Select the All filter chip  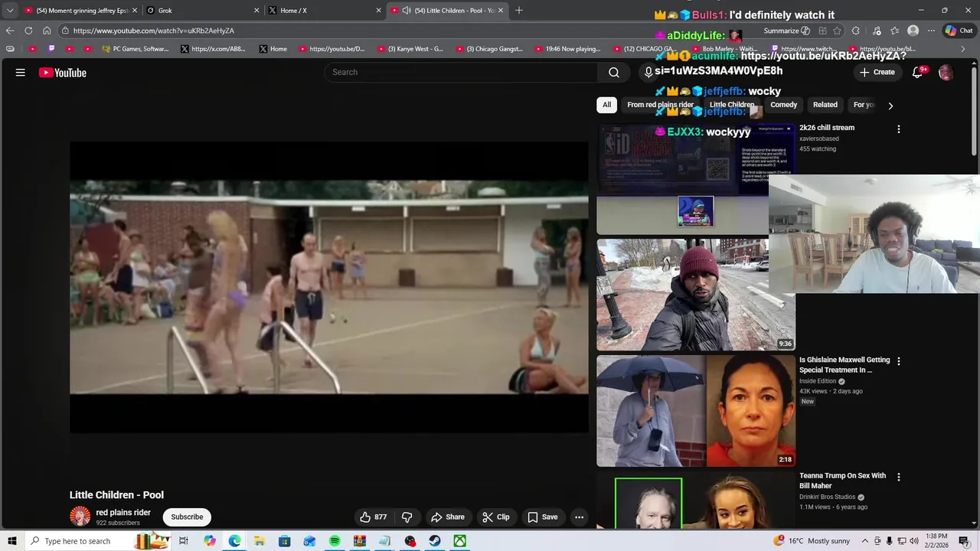click(x=606, y=105)
